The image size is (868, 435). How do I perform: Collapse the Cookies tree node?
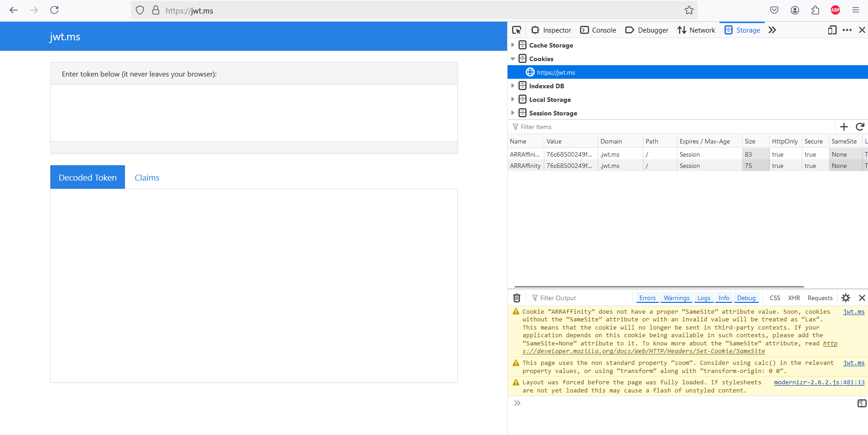pos(513,59)
